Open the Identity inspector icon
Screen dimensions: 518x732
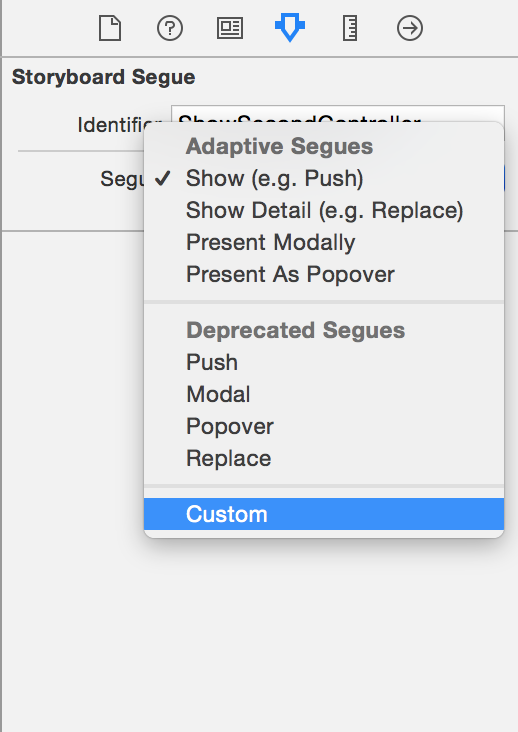[230, 28]
